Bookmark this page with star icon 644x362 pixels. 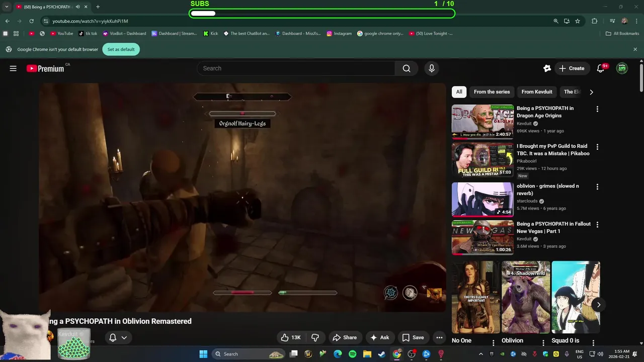[578, 21]
